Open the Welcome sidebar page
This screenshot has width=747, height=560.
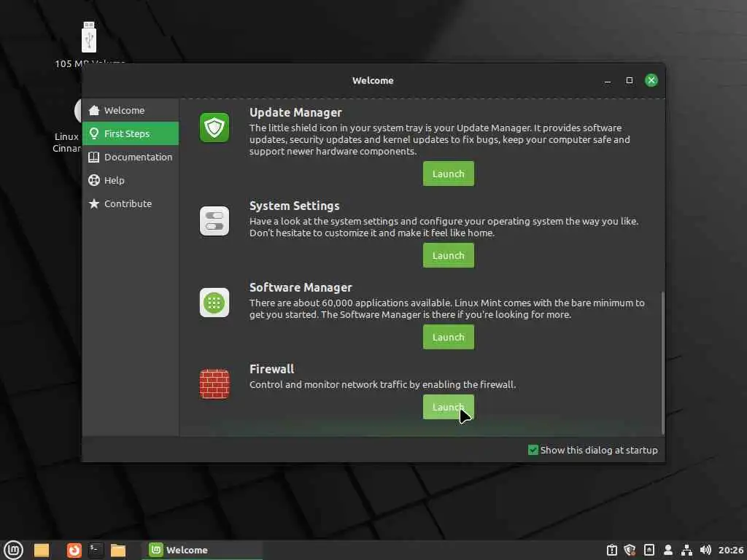(x=131, y=111)
